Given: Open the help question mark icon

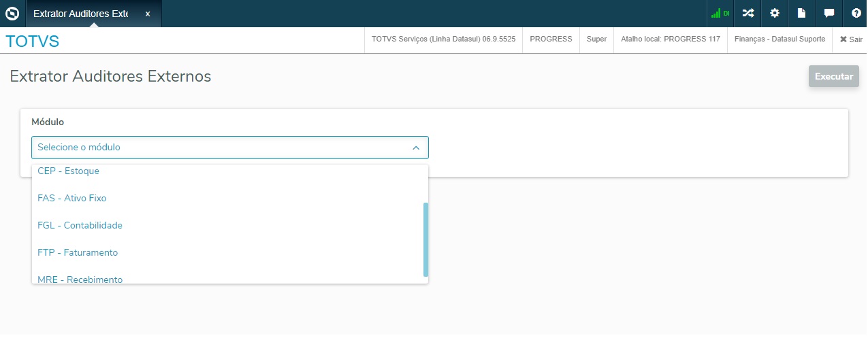Looking at the screenshot, I should point(856,13).
